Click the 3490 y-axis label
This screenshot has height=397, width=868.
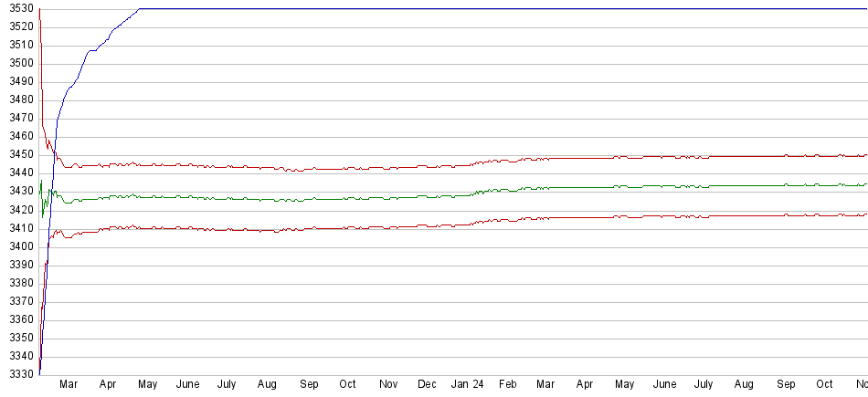[x=18, y=81]
